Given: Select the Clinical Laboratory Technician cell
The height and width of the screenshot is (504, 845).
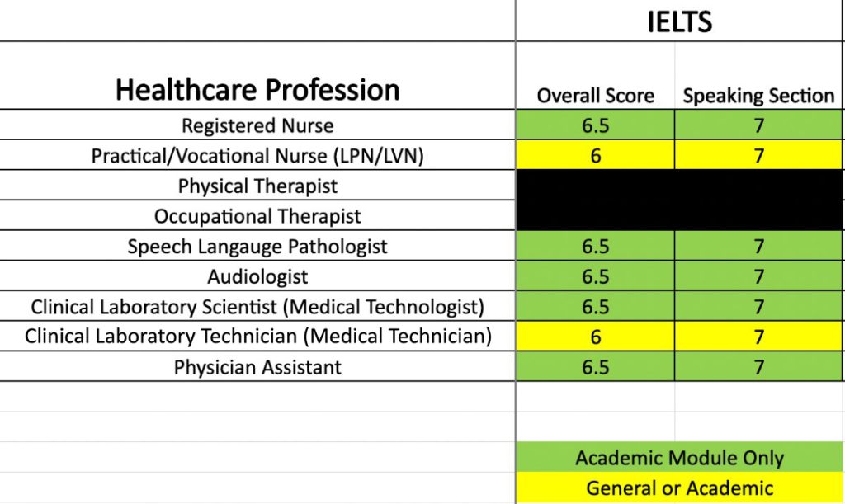Looking at the screenshot, I should coord(257,337).
